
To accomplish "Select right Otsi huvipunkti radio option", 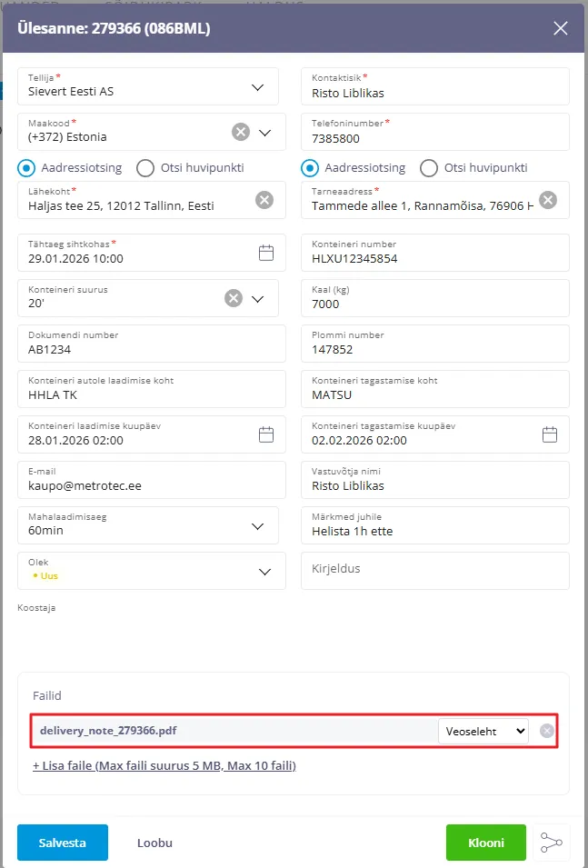I will coord(429,168).
